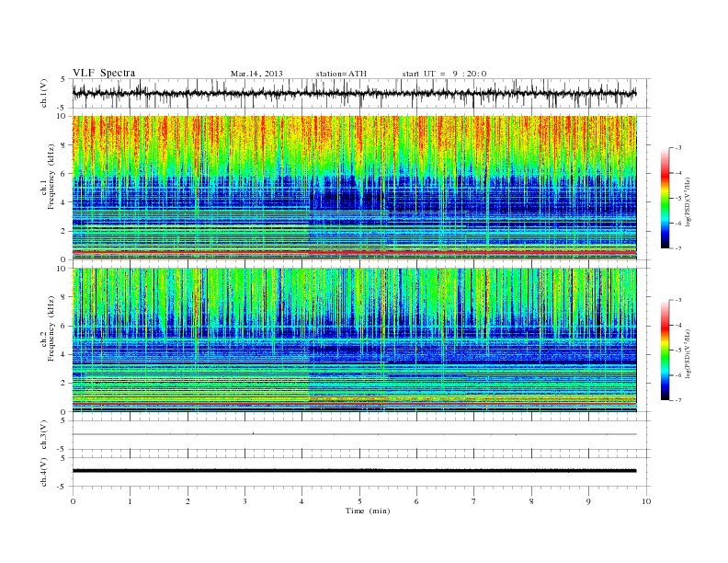
Task: Click the "6" tick on the Time axis
Action: point(417,501)
